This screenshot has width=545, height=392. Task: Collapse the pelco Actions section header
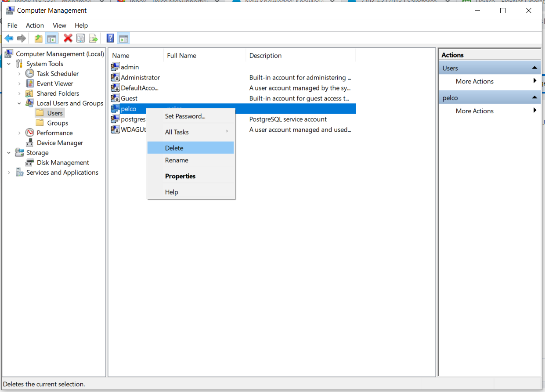534,97
